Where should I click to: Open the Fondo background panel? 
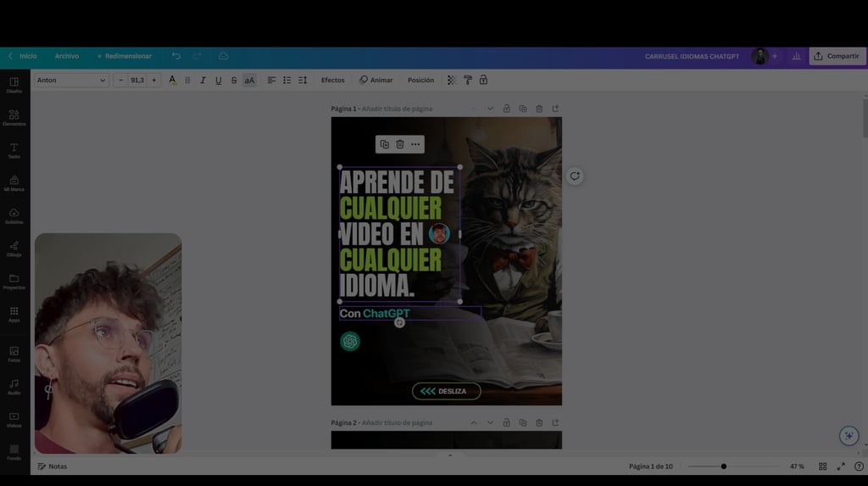pyautogui.click(x=14, y=451)
